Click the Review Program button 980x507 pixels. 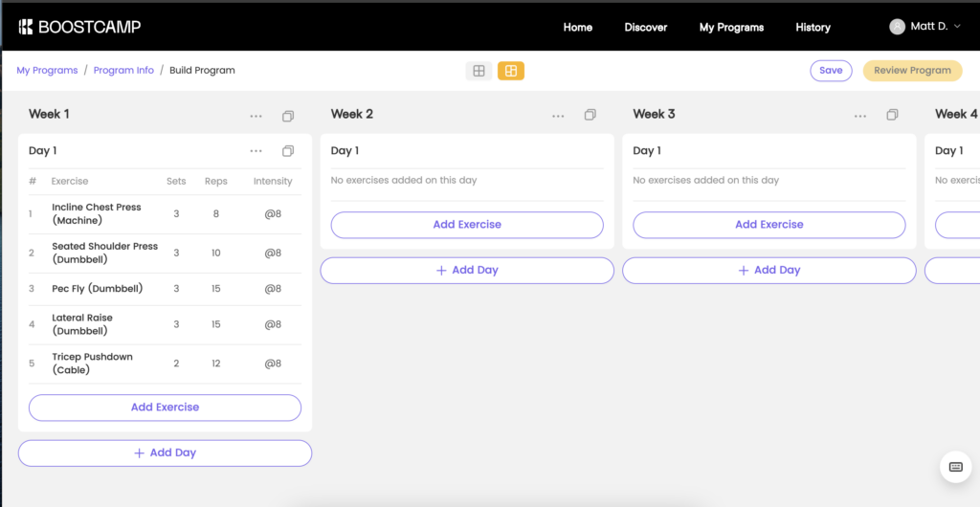pyautogui.click(x=912, y=71)
